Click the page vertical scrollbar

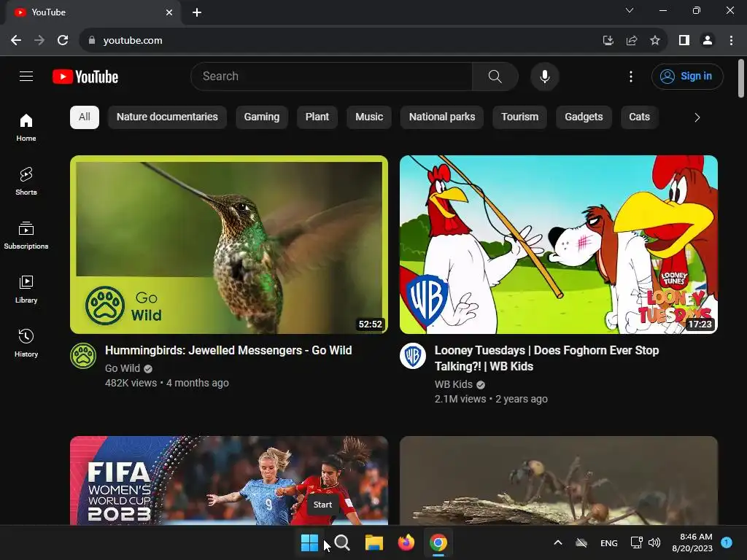(x=741, y=79)
